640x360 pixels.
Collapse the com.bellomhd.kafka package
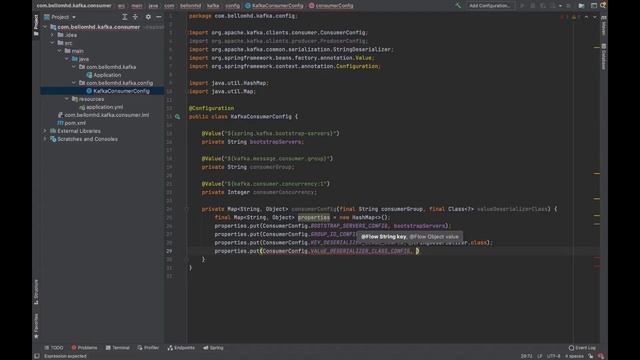(74, 67)
